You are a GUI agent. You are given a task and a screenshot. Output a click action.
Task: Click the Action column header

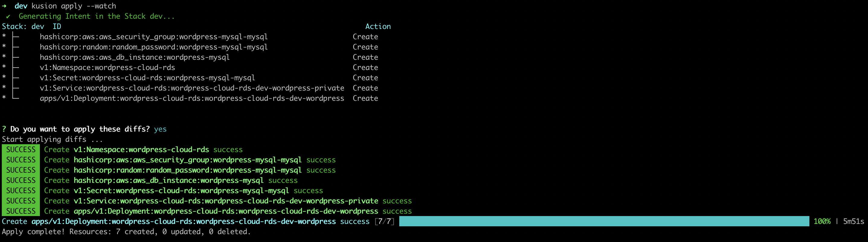378,27
